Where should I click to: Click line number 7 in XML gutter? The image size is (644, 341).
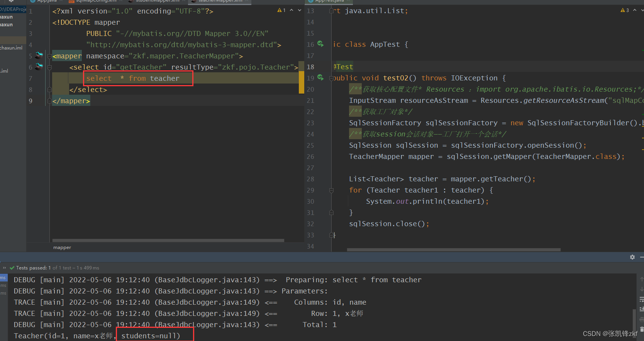point(31,78)
